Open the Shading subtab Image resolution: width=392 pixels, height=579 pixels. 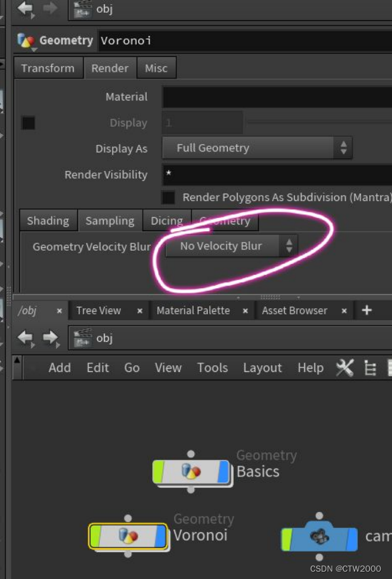point(48,221)
